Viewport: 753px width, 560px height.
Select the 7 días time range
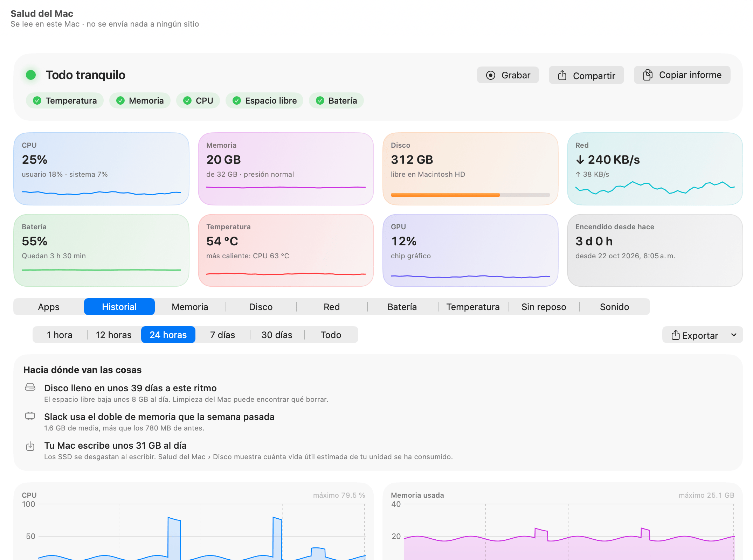222,335
